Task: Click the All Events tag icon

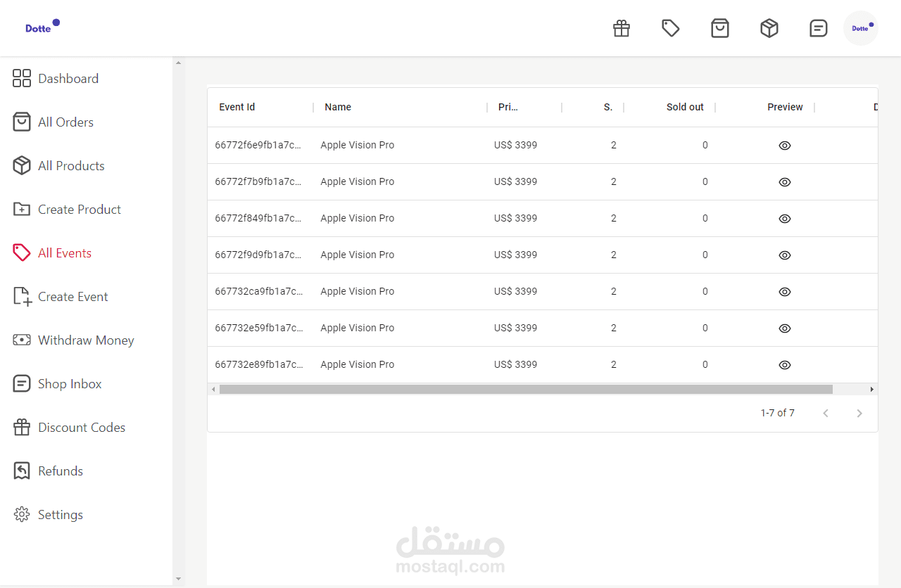Action: click(22, 253)
